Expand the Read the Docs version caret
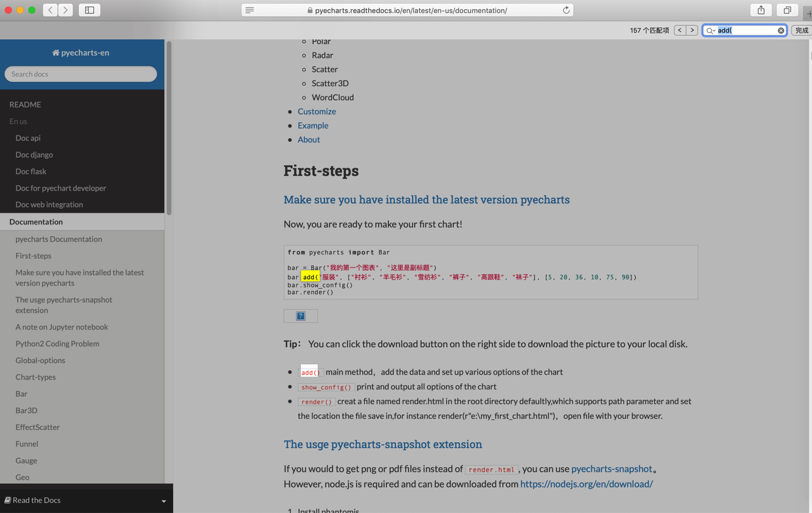The image size is (812, 513). 164,501
